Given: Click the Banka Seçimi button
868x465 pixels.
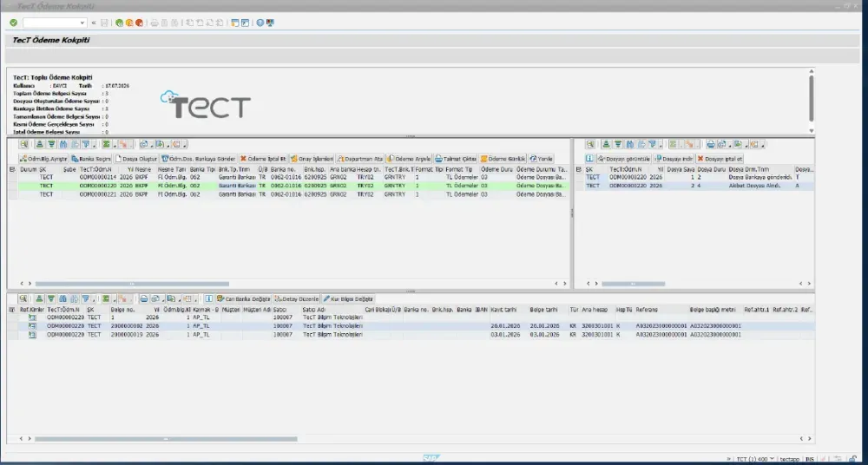Looking at the screenshot, I should [91, 158].
